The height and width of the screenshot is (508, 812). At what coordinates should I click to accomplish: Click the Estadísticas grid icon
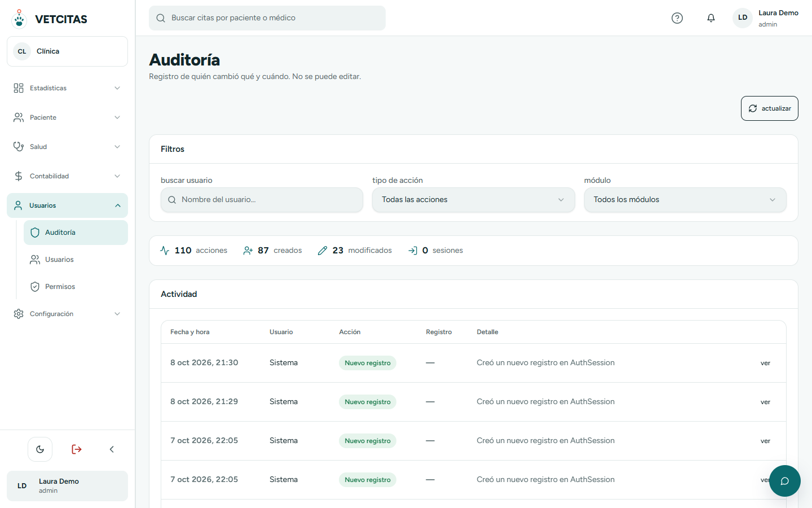coord(19,88)
